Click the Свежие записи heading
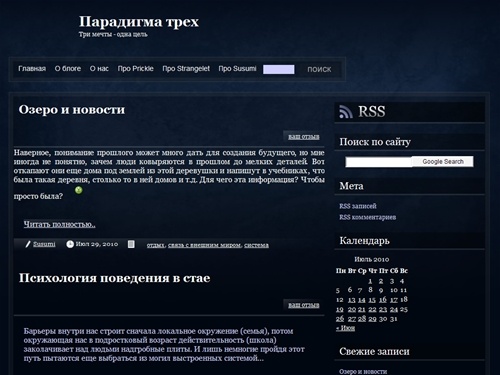500x375 pixels. 374,351
